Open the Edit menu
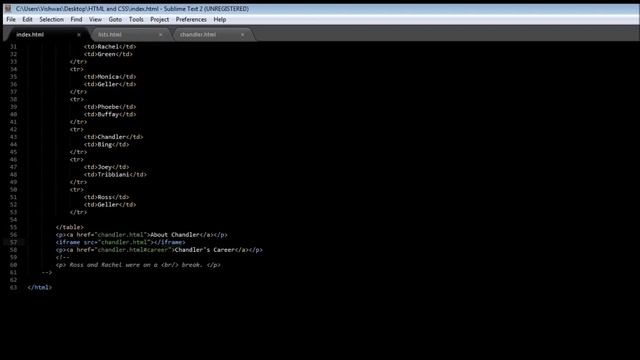Image resolution: width=640 pixels, height=360 pixels. pos(27,20)
